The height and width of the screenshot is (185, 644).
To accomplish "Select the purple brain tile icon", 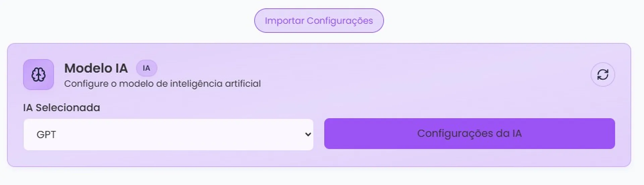I will pos(39,75).
